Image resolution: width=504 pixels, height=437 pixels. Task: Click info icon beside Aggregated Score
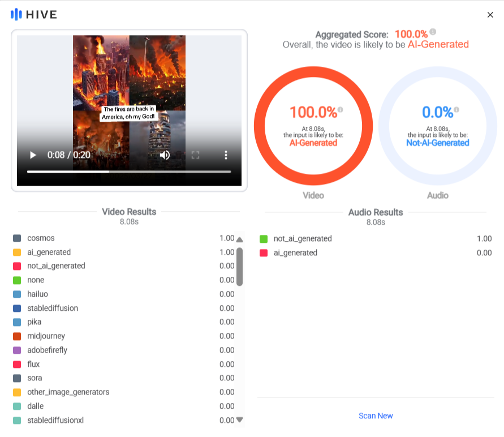pyautogui.click(x=433, y=32)
